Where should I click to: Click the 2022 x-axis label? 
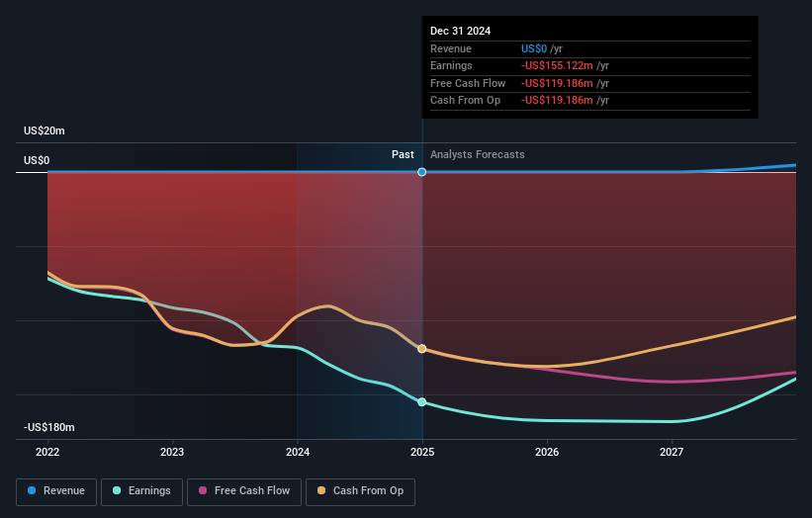47,452
